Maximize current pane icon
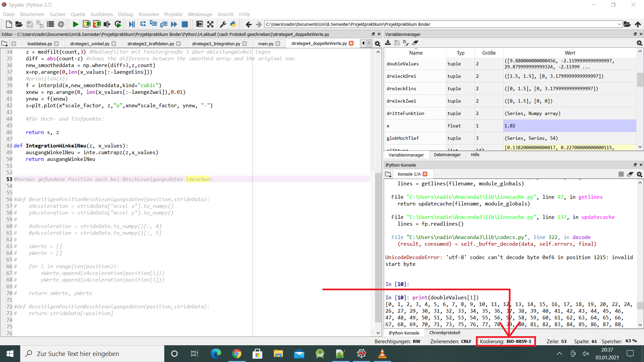The width and height of the screenshot is (644, 362). coord(200,24)
